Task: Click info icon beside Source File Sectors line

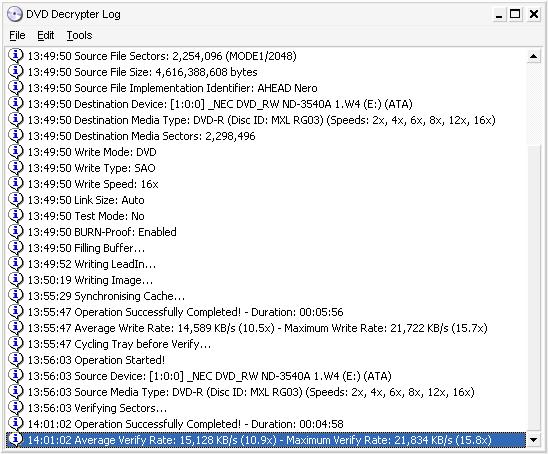Action: pyautogui.click(x=15, y=56)
